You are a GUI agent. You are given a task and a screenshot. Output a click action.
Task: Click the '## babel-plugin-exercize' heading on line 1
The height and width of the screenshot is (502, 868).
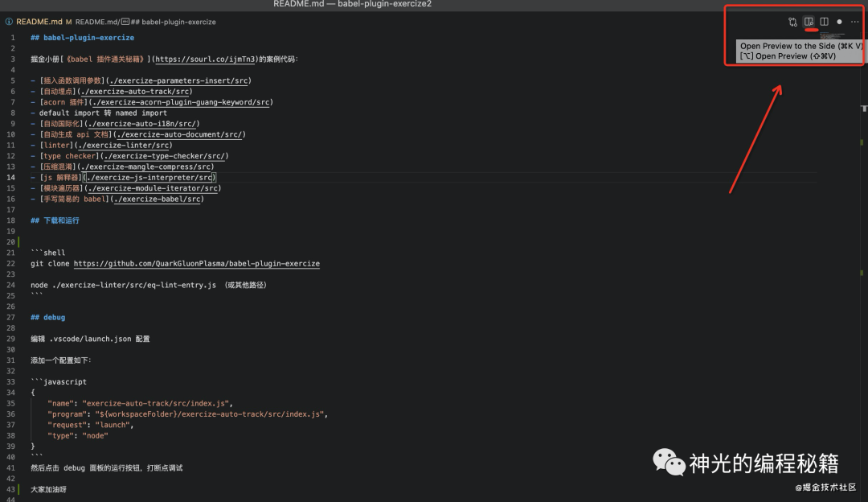click(x=82, y=38)
